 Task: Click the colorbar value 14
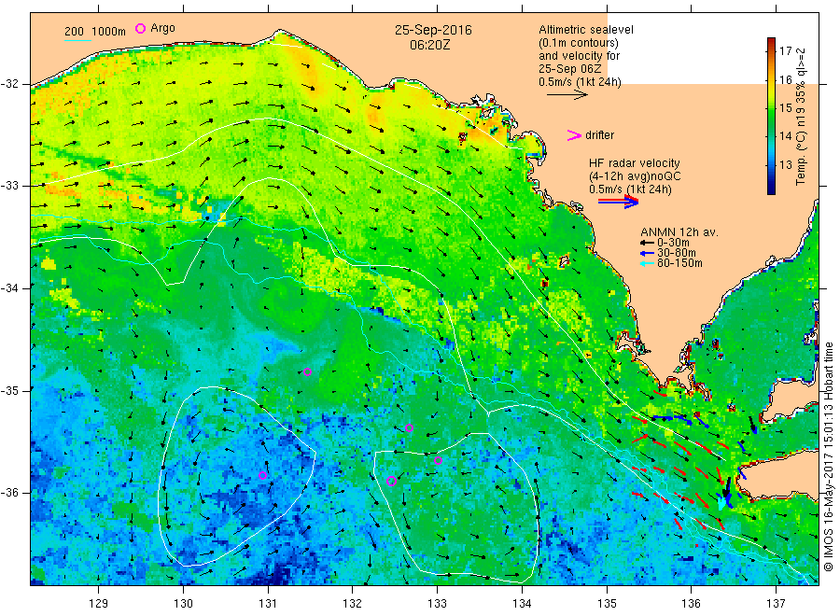pos(785,136)
